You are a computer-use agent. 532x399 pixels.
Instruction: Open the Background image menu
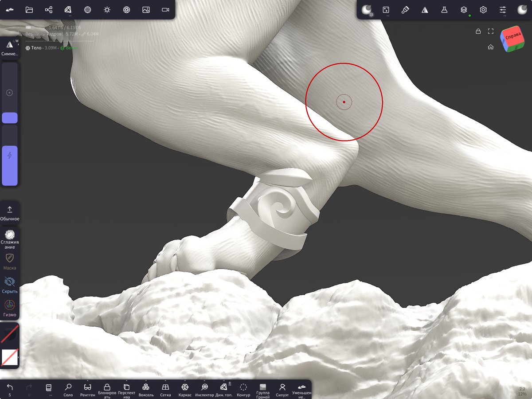(x=146, y=9)
